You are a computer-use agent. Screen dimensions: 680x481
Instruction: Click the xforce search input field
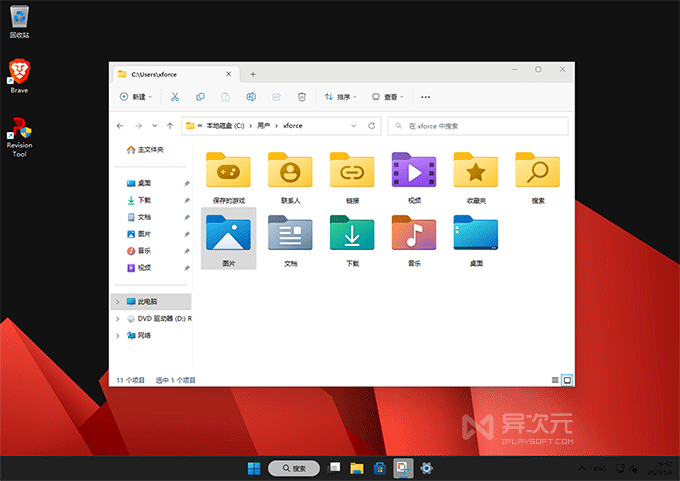click(x=478, y=126)
